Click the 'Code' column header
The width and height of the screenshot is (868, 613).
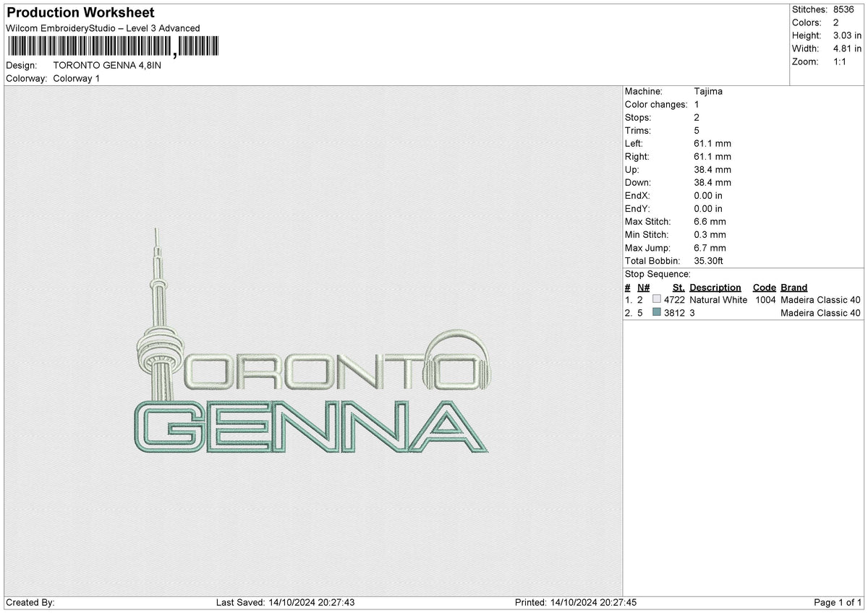tap(765, 287)
